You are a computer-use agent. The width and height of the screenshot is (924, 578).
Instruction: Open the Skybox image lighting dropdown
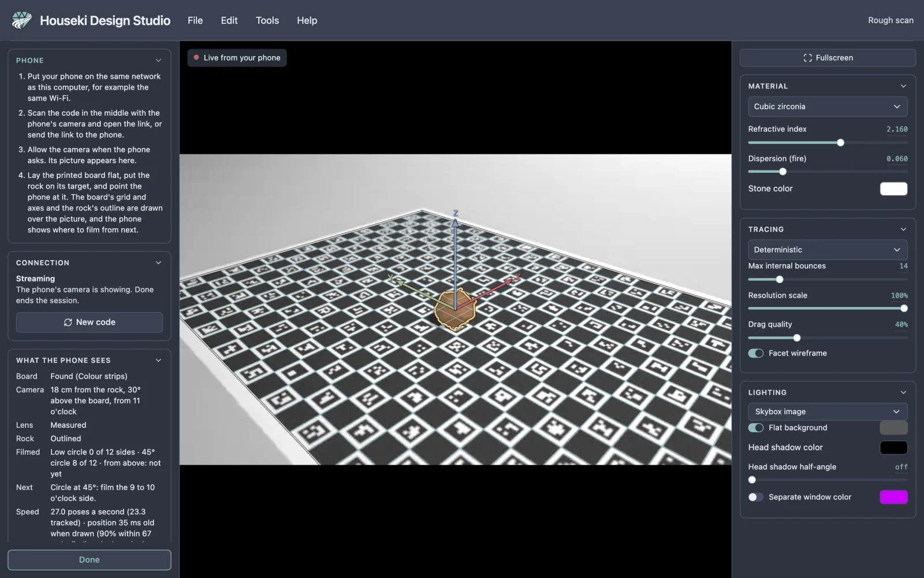pos(828,412)
